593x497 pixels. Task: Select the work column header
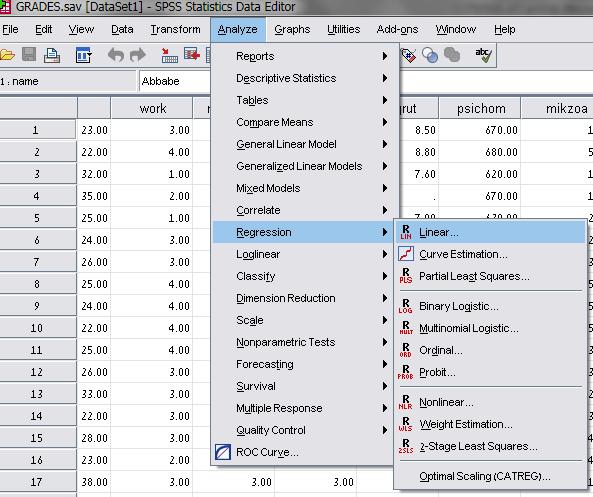(x=152, y=109)
